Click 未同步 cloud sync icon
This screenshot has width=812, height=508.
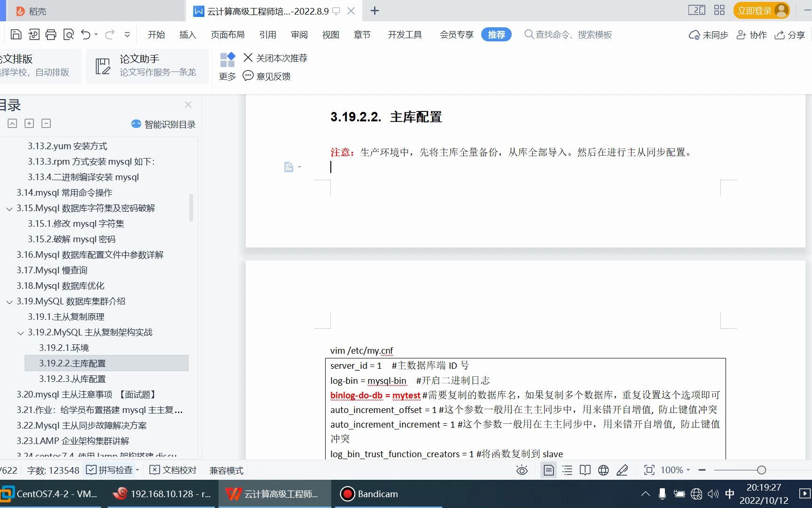[708, 35]
